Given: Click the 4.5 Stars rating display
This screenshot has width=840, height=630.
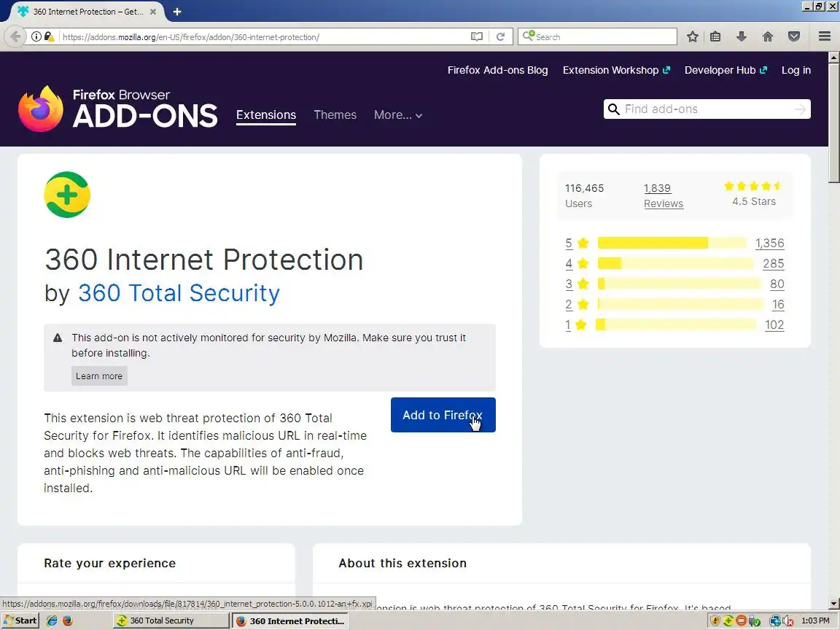Looking at the screenshot, I should (754, 194).
